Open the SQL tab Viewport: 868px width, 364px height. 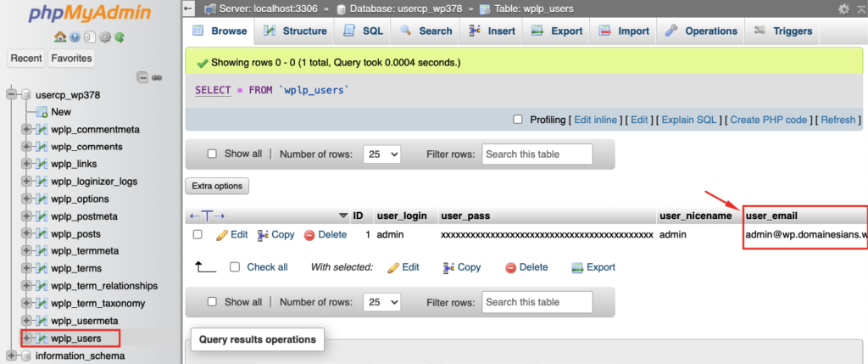point(363,31)
